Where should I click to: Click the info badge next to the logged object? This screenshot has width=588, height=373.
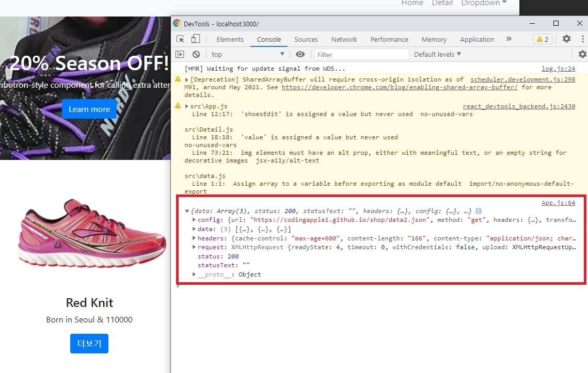(x=479, y=211)
